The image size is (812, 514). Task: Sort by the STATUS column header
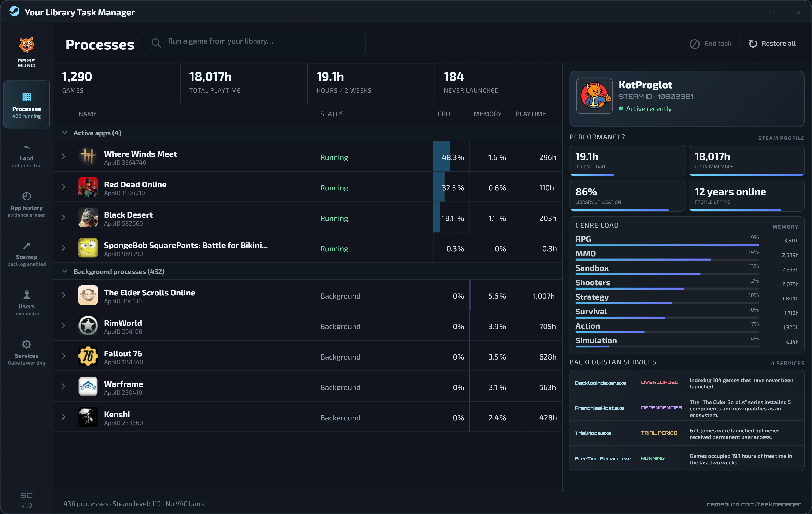click(x=332, y=114)
